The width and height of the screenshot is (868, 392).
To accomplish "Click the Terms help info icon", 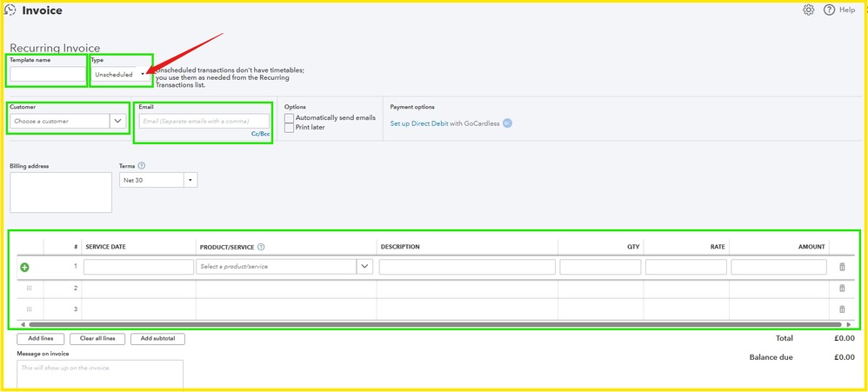I will (142, 165).
